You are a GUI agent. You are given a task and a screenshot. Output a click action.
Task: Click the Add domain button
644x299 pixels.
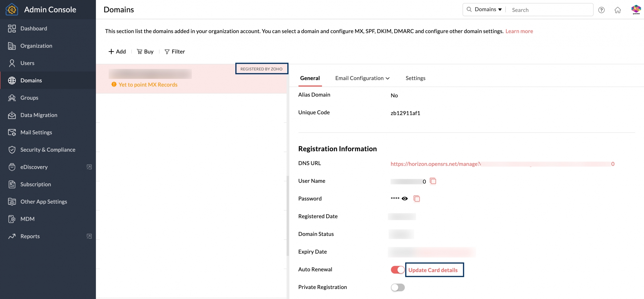tap(117, 51)
